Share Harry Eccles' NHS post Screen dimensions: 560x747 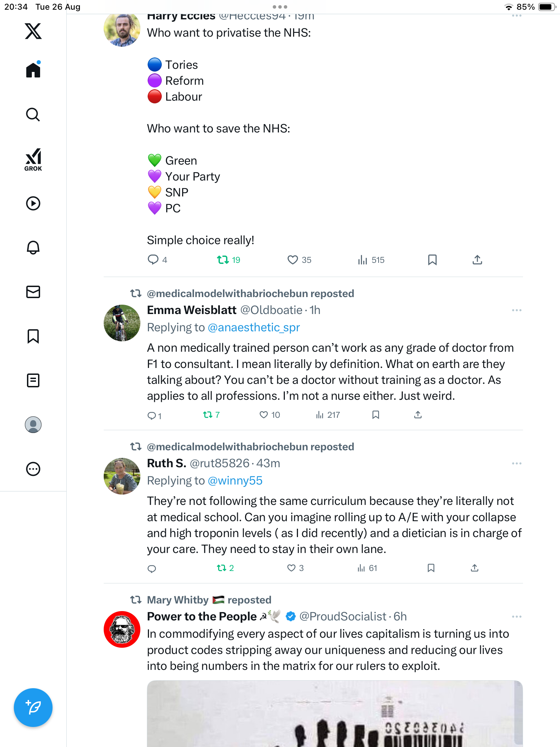[x=477, y=260]
